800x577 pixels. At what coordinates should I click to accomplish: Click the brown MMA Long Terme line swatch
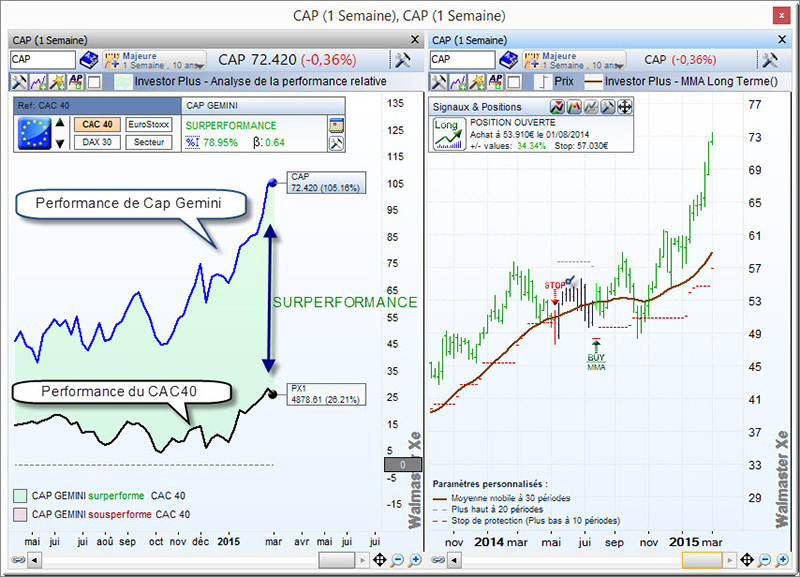pos(593,82)
